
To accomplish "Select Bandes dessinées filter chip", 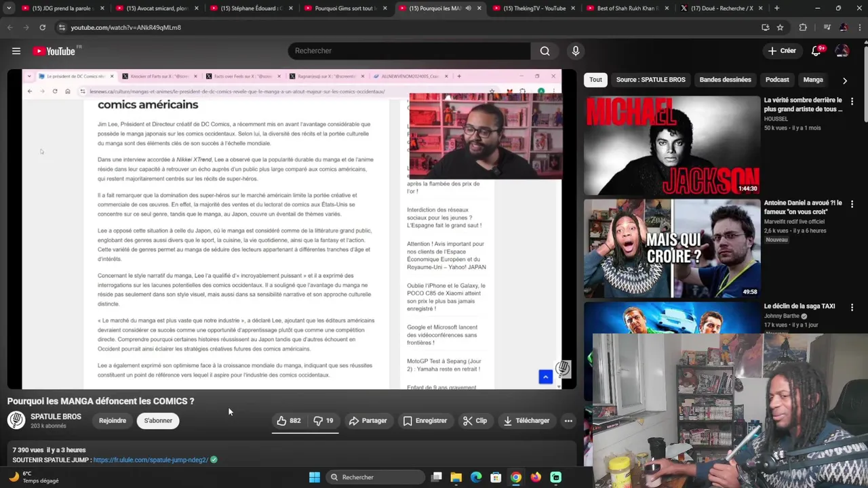I will (x=725, y=80).
